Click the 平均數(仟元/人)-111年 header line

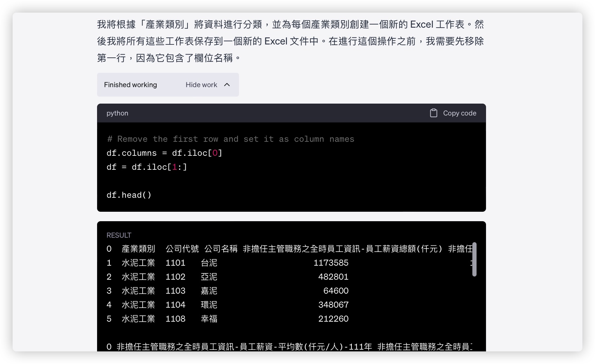pos(244,347)
